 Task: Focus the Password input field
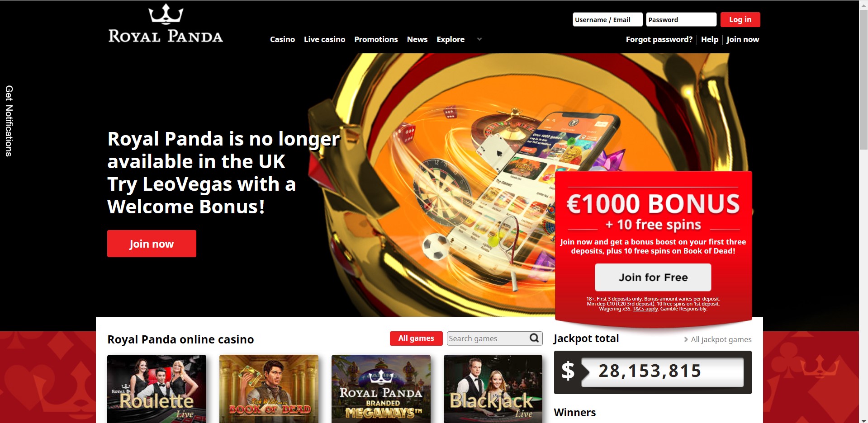point(681,19)
